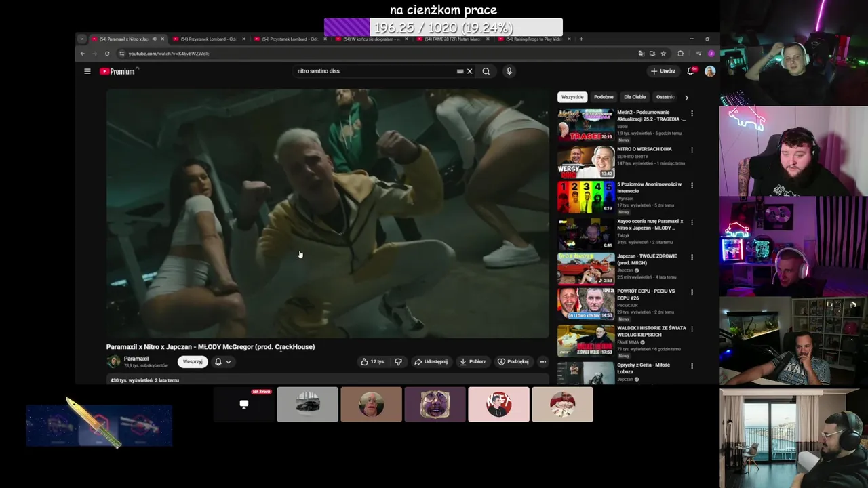
Task: Send thanks with Podziękuj button
Action: (513, 362)
